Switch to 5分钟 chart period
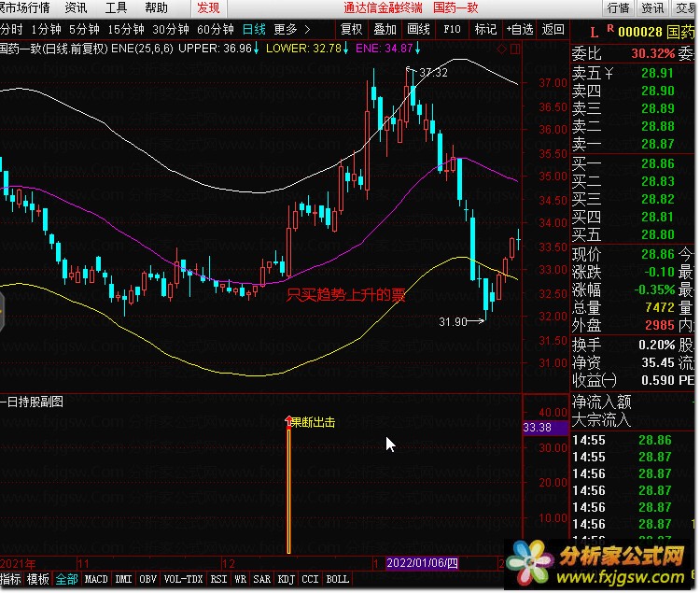 84,30
